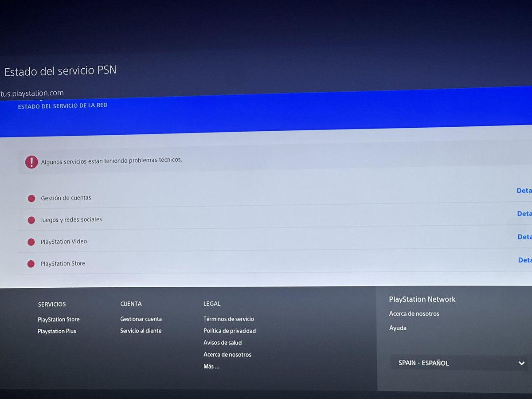Screen dimensions: 532x399
Task: Click red status dot beside PlayStation Video
Action: click(31, 242)
